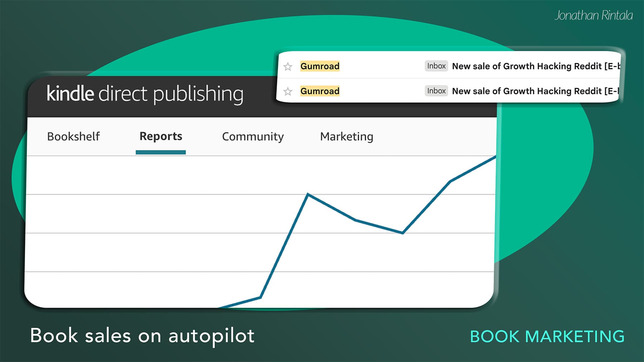Star the first Gumroad email
The image size is (644, 362).
[288, 66]
